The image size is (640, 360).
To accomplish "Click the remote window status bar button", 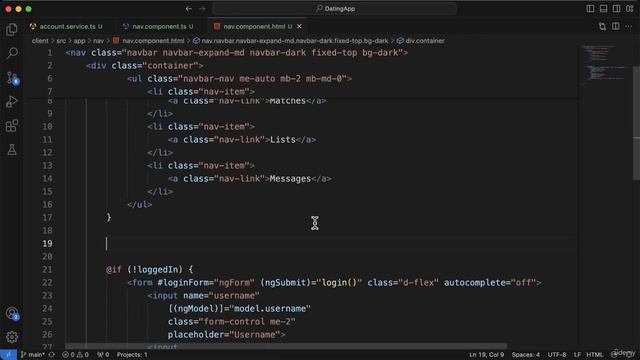I will [8, 355].
